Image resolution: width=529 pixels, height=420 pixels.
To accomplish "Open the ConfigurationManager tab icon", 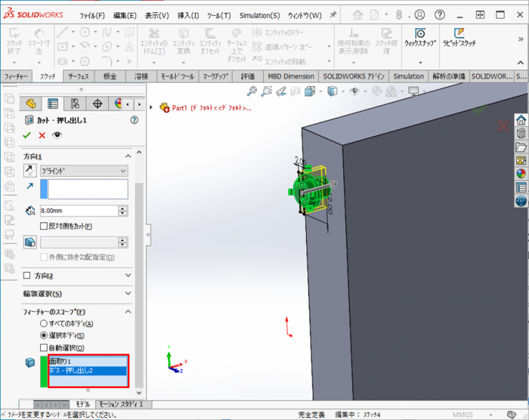I will 74,104.
